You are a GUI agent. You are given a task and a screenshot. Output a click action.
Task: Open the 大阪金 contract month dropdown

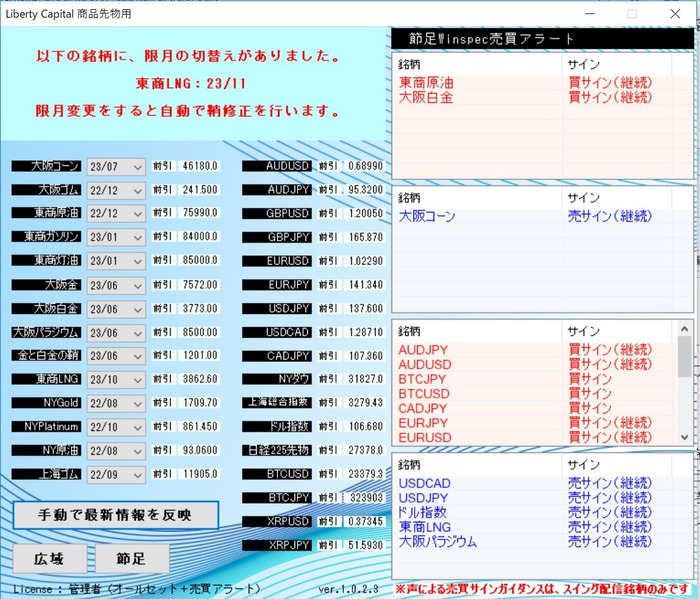tap(116, 285)
